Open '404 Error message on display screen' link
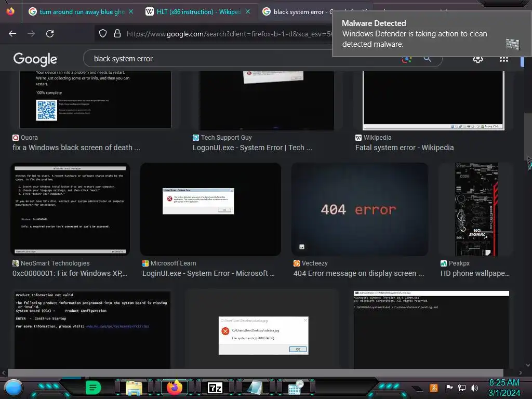Image resolution: width=532 pixels, height=399 pixels. (359, 273)
